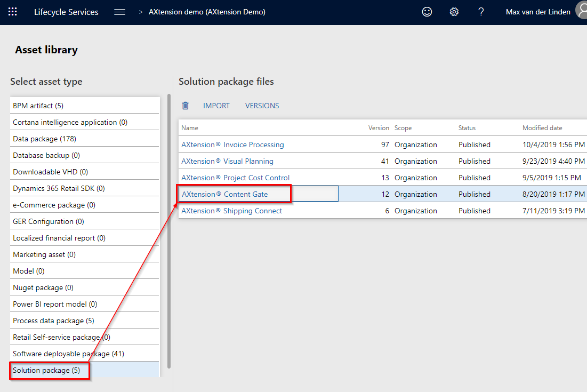The image size is (587, 392).
Task: Open AXtension Shipping Connect link
Action: (x=231, y=211)
